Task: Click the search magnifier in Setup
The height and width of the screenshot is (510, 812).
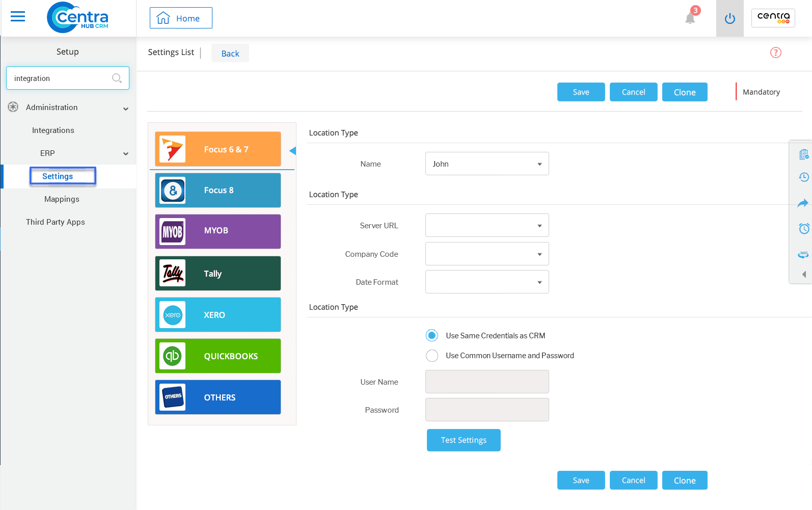Action: [x=117, y=78]
